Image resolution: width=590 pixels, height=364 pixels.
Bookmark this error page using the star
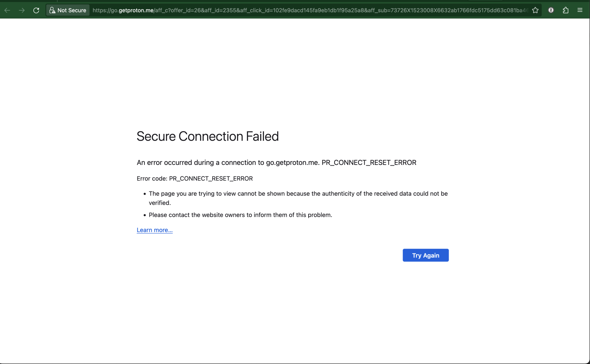click(535, 10)
